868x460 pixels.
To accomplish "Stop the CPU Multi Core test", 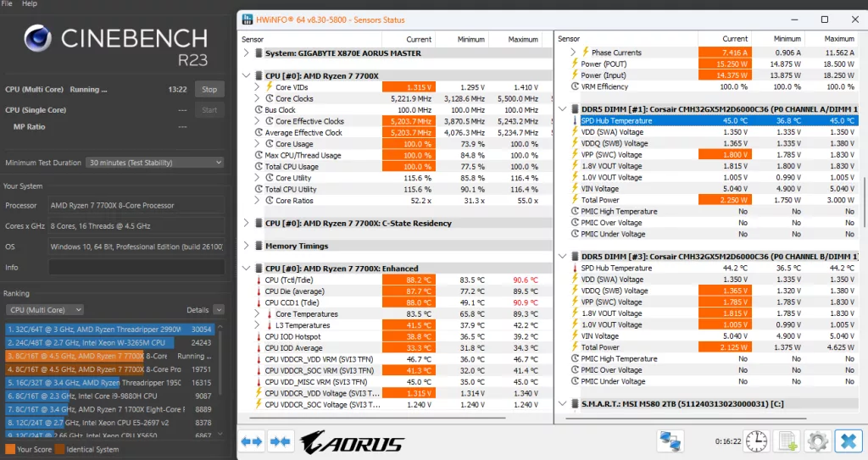I will [209, 89].
